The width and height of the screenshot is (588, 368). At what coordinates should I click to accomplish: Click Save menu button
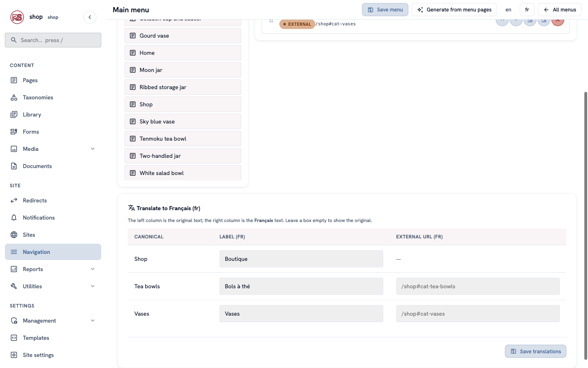click(x=385, y=10)
